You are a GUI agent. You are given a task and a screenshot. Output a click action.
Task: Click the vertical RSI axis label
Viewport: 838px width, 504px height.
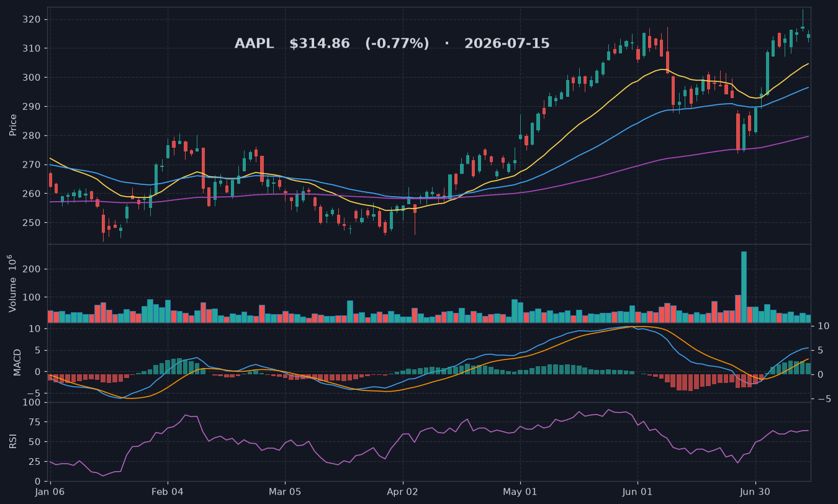pos(13,441)
